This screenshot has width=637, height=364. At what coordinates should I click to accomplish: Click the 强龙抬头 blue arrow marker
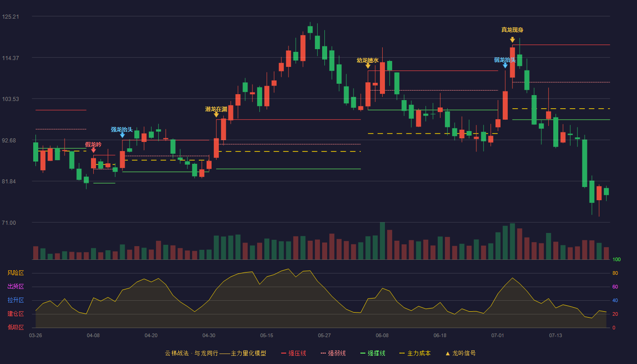pos(122,135)
